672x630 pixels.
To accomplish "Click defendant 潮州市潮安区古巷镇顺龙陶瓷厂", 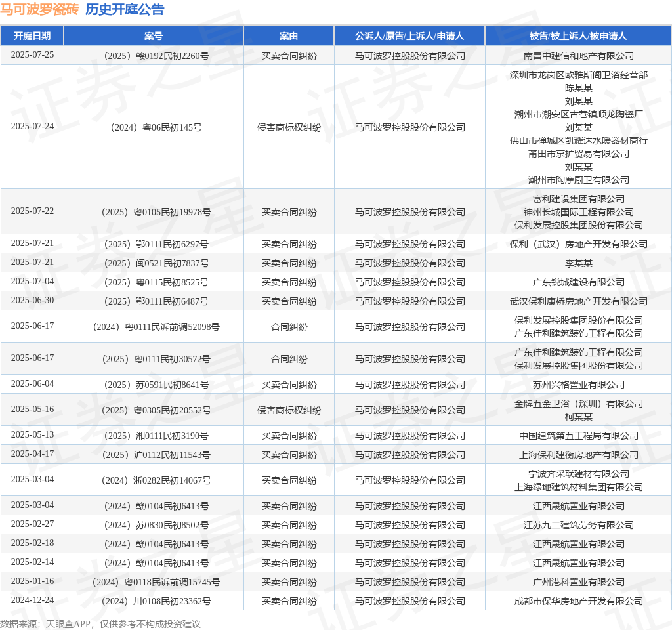I will point(579,114).
